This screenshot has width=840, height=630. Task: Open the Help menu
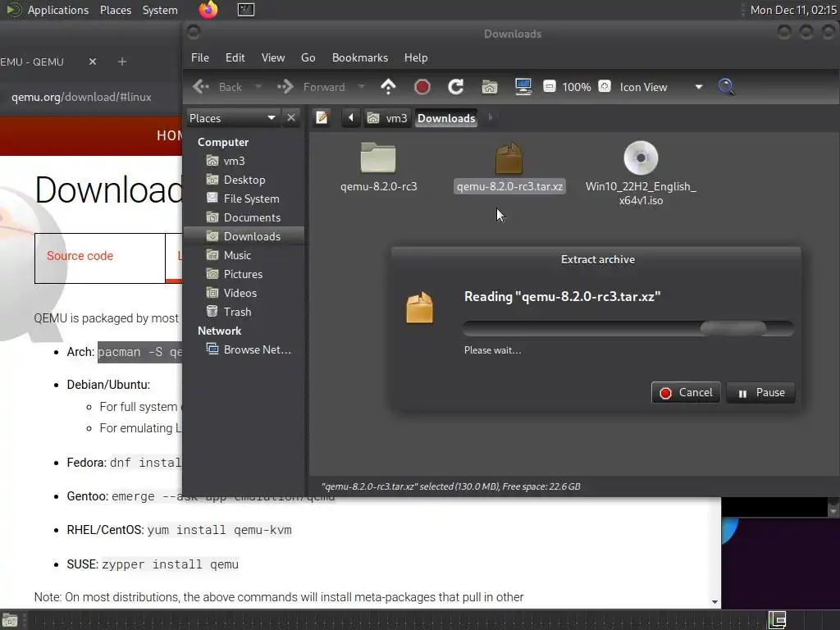point(416,57)
